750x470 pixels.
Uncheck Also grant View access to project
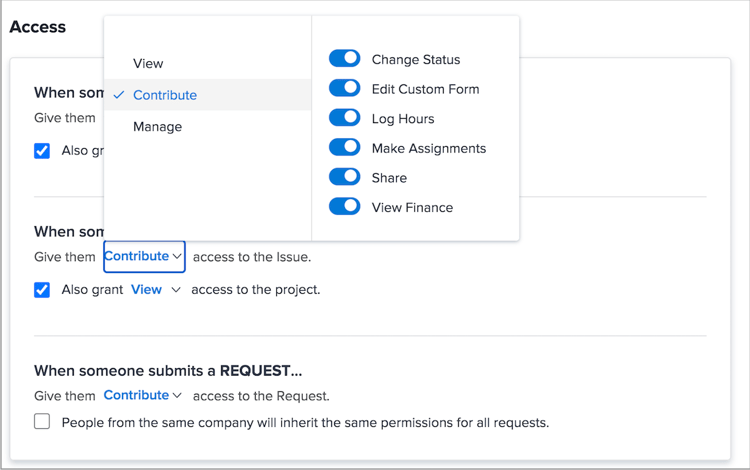click(42, 290)
